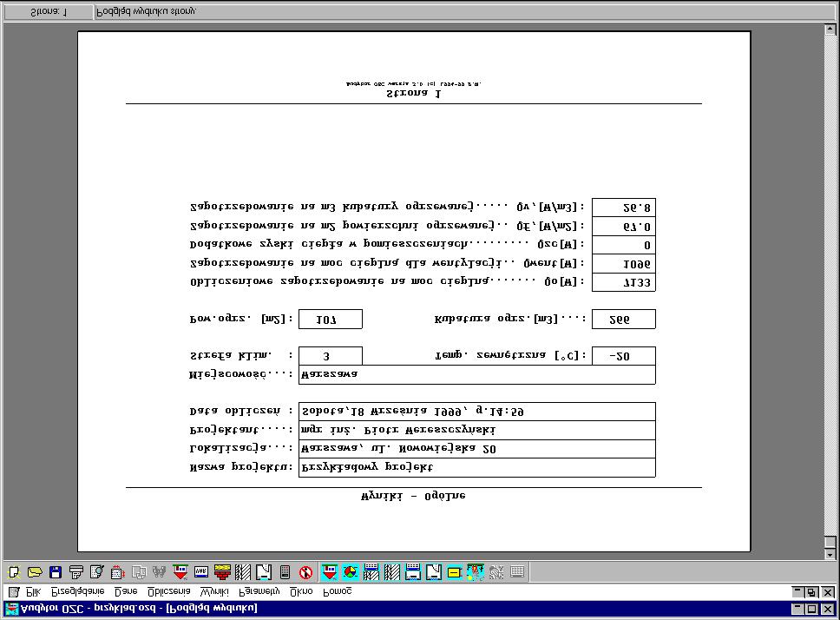Open hatched partitions data icon on gray background

(243, 572)
